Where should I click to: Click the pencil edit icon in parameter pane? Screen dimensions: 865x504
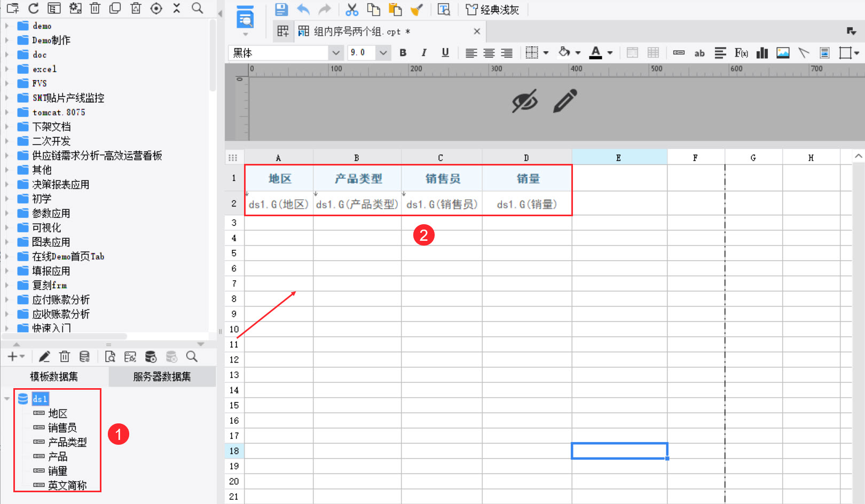coord(565,101)
